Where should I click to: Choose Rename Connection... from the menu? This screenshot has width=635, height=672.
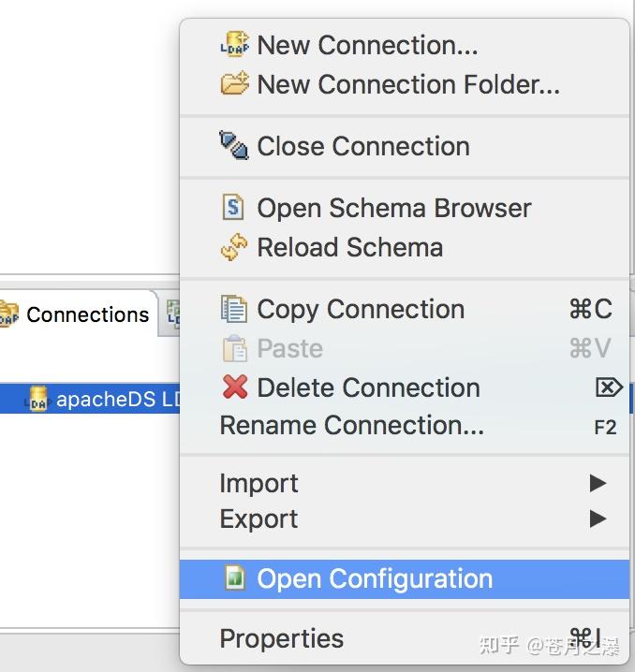(352, 426)
